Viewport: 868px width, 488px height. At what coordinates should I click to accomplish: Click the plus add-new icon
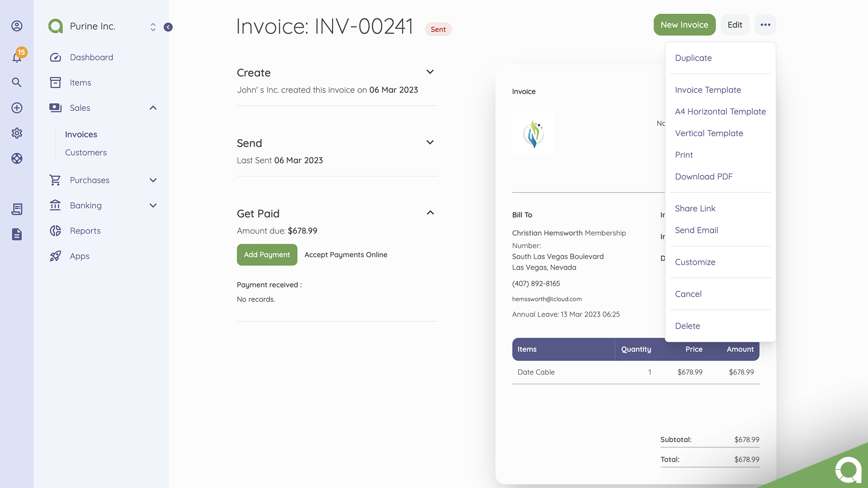point(17,108)
